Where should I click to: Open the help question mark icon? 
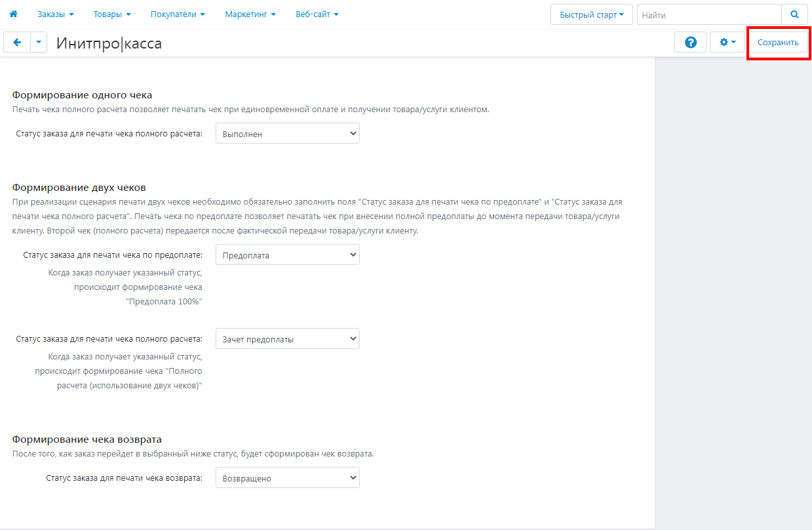[x=690, y=42]
